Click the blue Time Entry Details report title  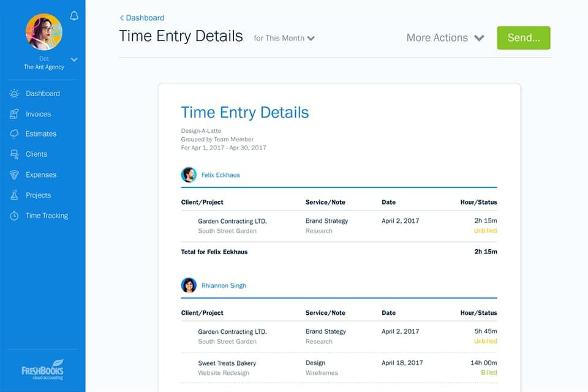(x=245, y=112)
